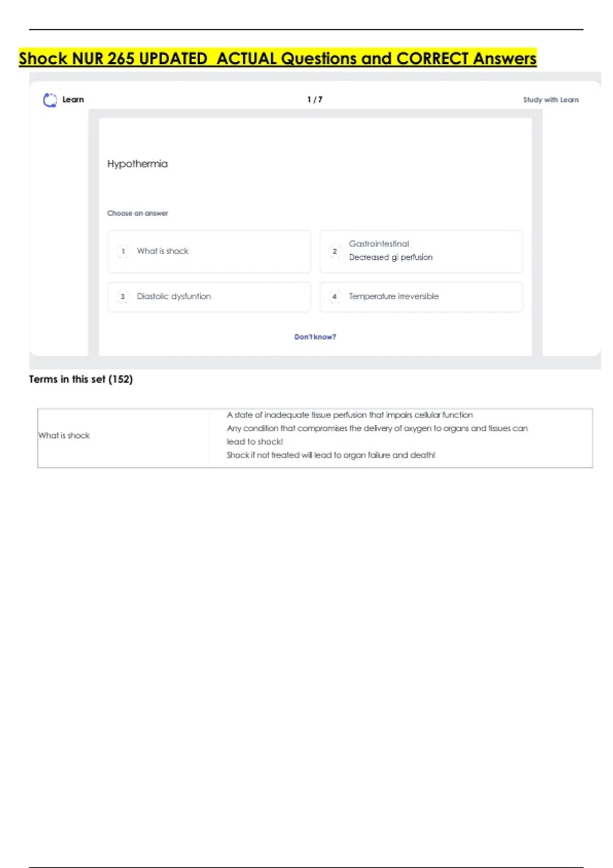
Task: Click the "Terms in this set (152)" heading
Action: (x=81, y=379)
